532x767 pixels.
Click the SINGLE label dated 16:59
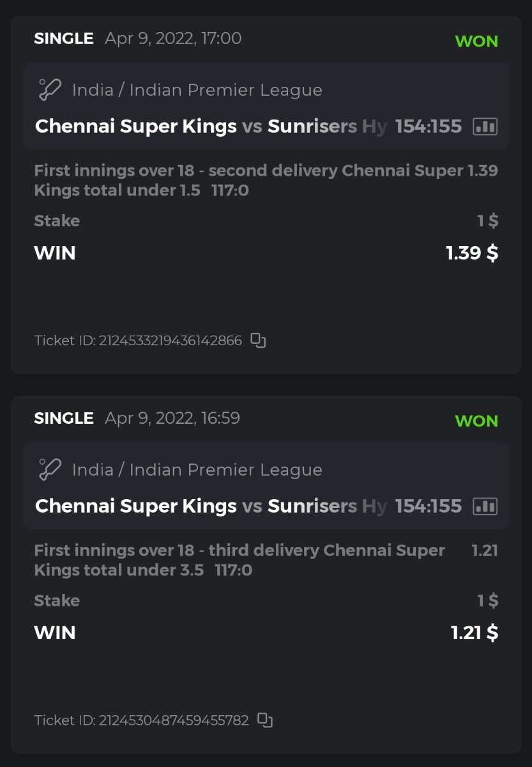tap(64, 418)
